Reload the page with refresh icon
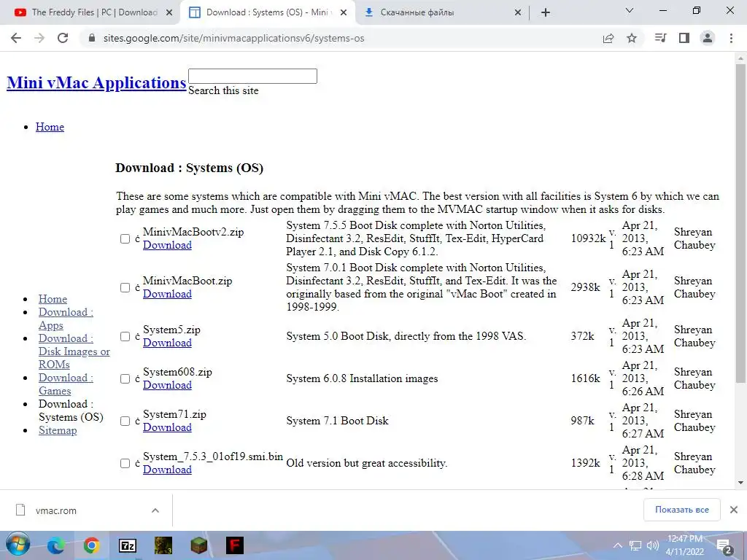 coord(63,38)
